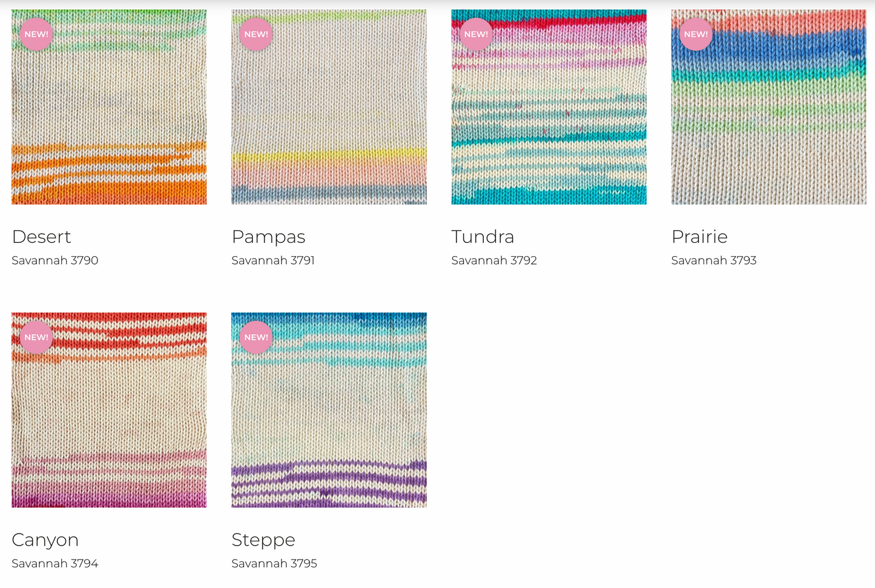Image resolution: width=875 pixels, height=588 pixels.
Task: Click the NEW! badge on Prairie swatch
Action: 696,34
